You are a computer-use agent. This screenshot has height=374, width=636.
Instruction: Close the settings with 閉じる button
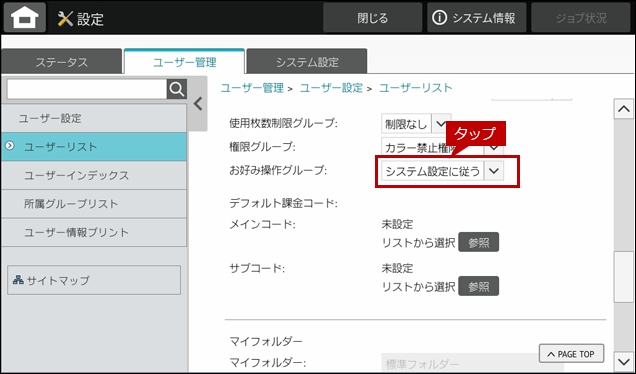coord(372,18)
